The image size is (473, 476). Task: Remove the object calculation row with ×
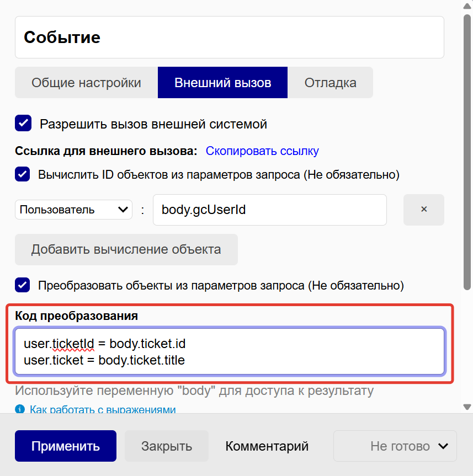pos(423,210)
